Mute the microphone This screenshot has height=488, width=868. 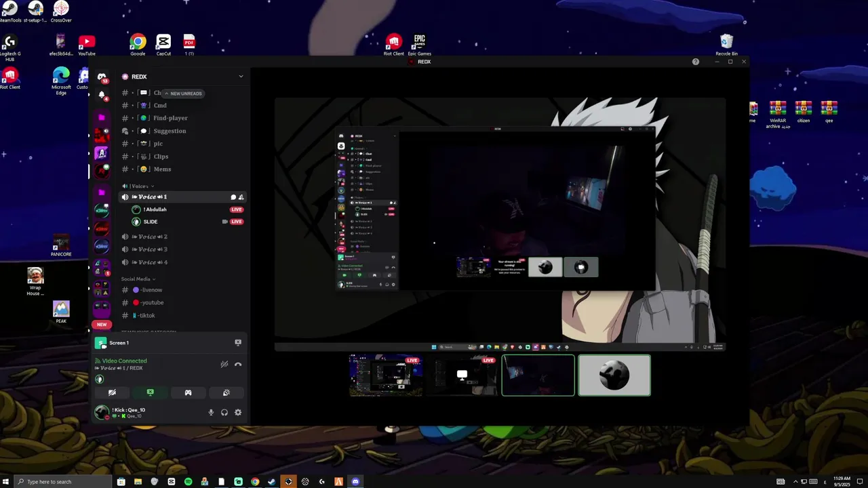[211, 412]
